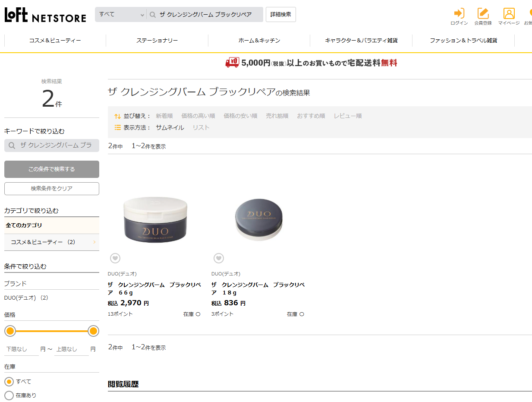This screenshot has height=402, width=532.
Task: Select the すべて stock radio button
Action: [x=9, y=382]
